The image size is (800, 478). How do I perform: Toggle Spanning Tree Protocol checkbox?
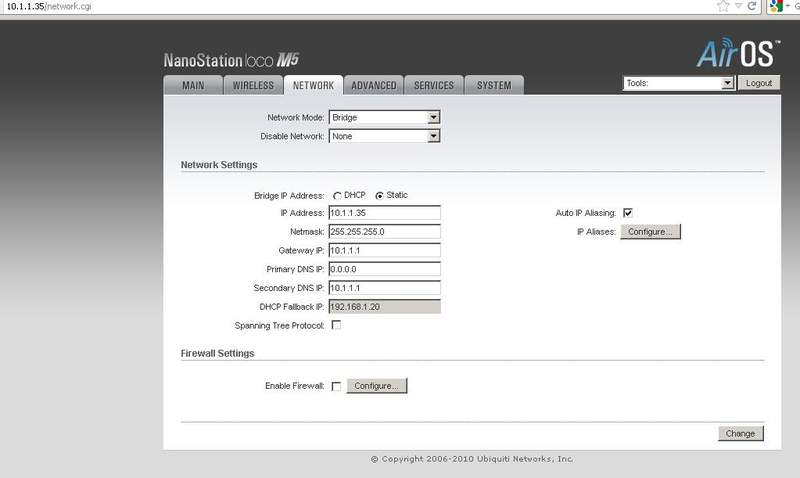(x=336, y=325)
